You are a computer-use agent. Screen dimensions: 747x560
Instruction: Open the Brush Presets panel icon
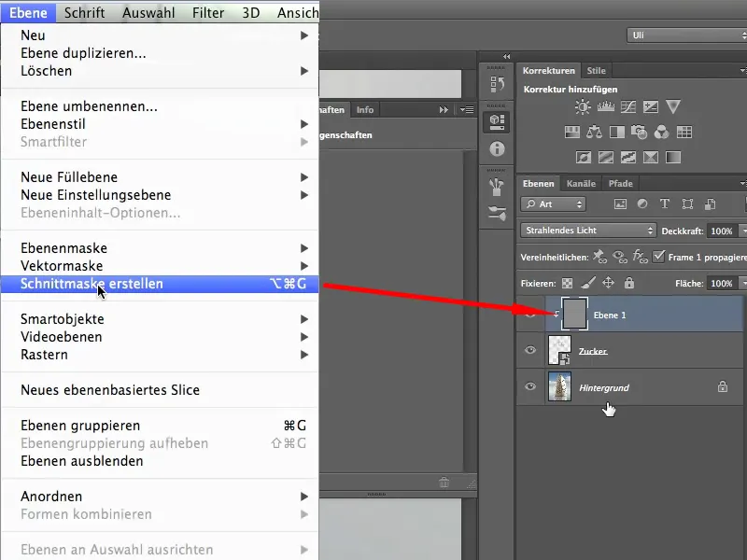(x=497, y=188)
